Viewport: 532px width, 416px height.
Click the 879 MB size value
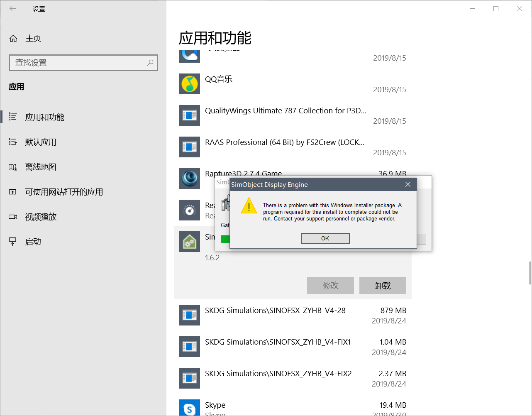pos(393,311)
